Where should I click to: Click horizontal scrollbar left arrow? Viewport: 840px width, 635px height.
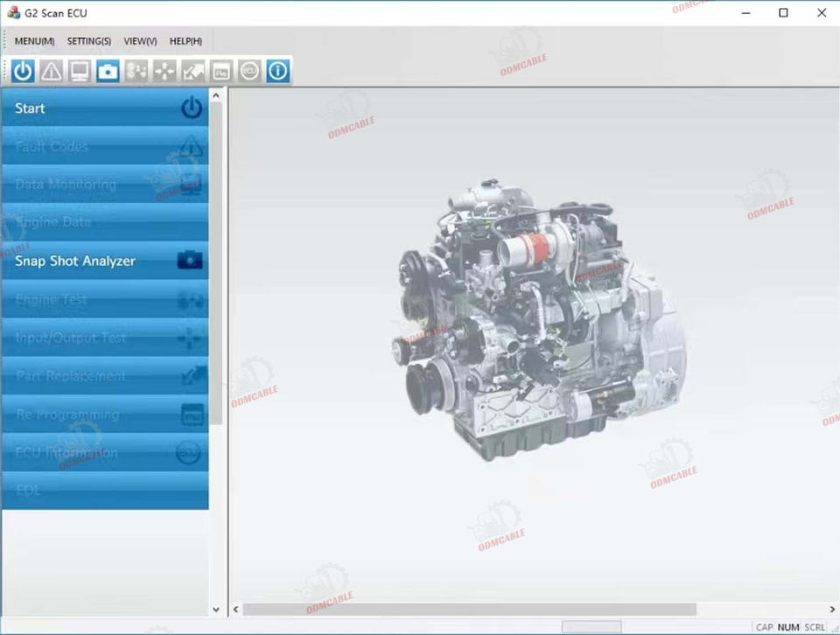tap(235, 610)
